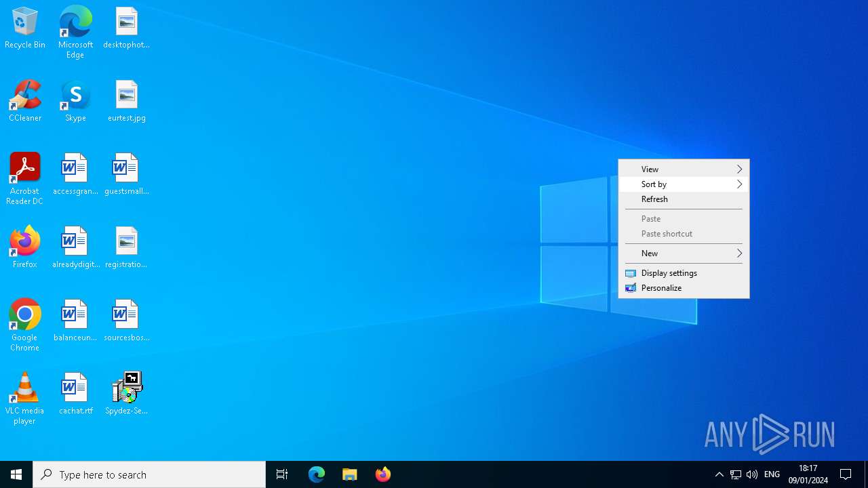
Task: Select the accessgran... Word document icon
Action: pyautogui.click(x=75, y=175)
